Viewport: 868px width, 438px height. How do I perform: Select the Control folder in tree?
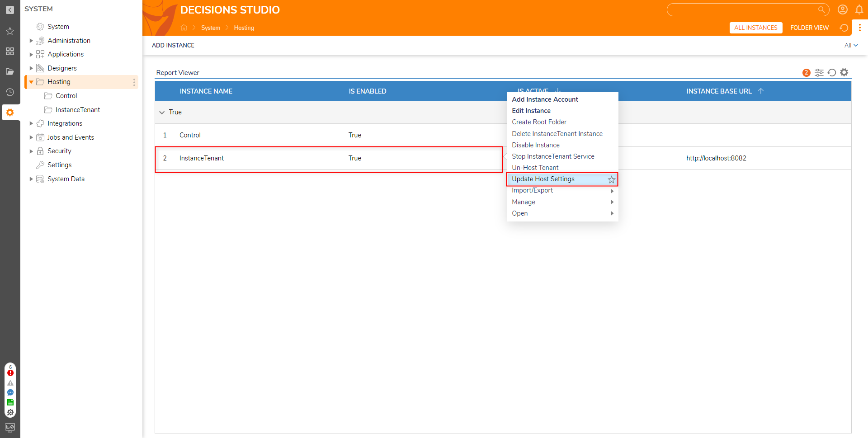click(66, 96)
